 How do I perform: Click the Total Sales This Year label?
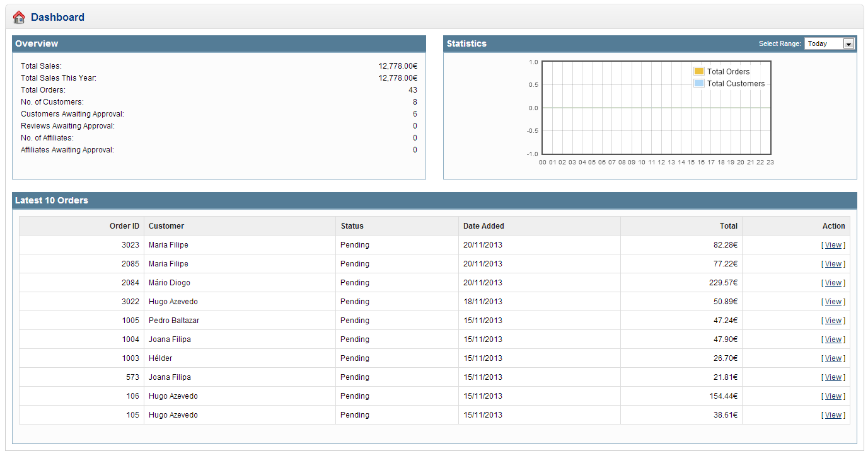click(59, 78)
